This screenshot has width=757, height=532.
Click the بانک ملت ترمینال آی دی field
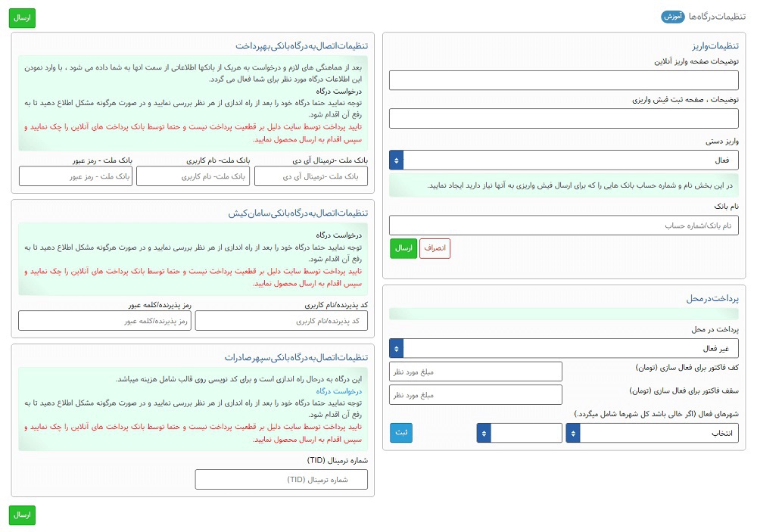point(310,176)
